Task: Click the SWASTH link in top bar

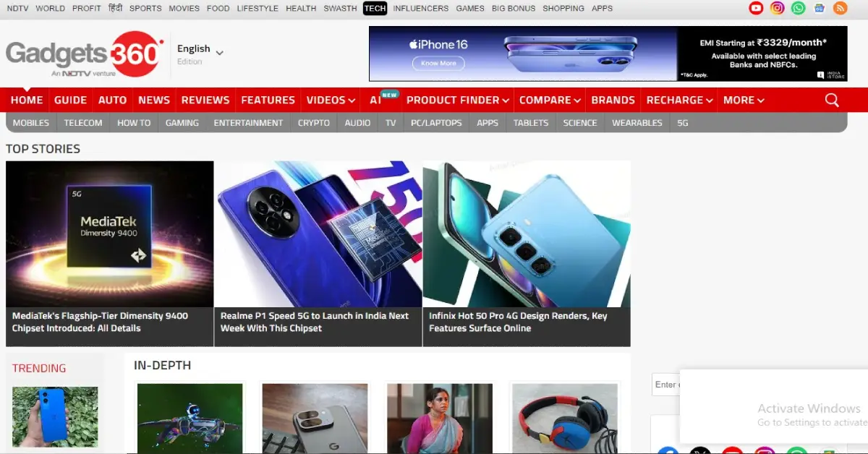Action: coord(340,9)
